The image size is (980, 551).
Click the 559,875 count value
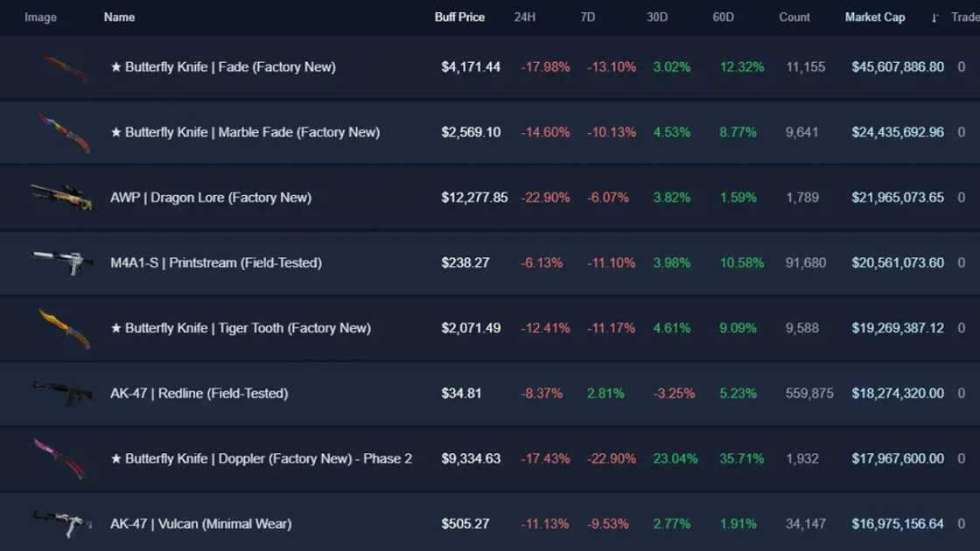click(x=809, y=393)
